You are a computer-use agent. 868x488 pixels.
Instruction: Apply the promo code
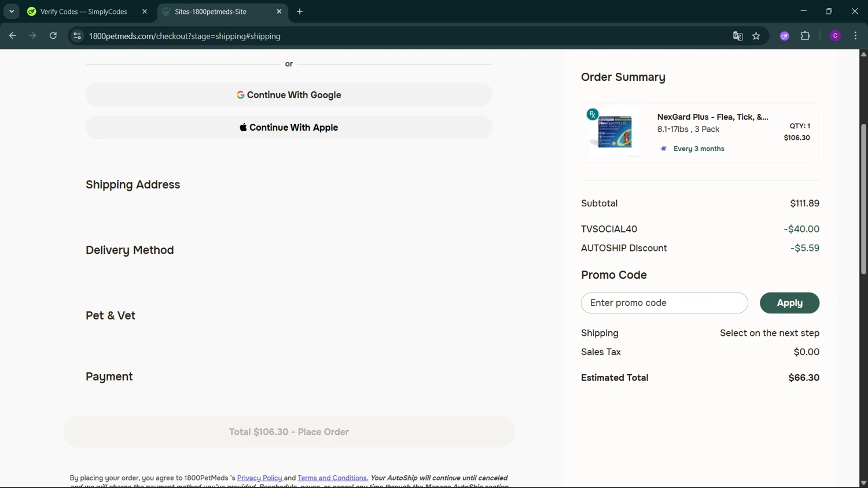point(789,303)
